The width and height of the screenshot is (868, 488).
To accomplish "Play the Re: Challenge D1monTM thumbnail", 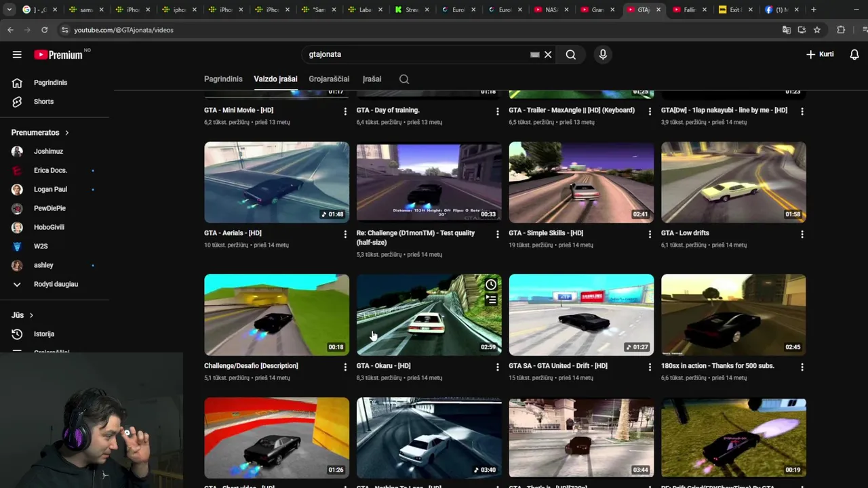I will (x=429, y=182).
